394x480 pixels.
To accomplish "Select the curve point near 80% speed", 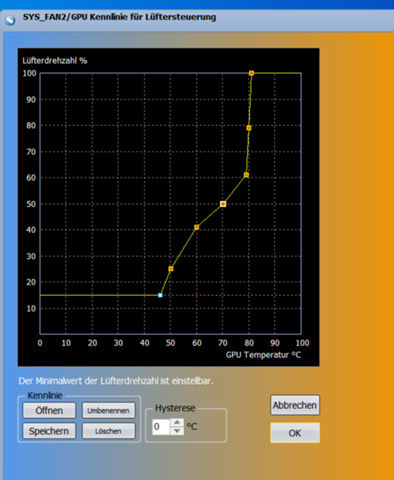I will tap(249, 128).
